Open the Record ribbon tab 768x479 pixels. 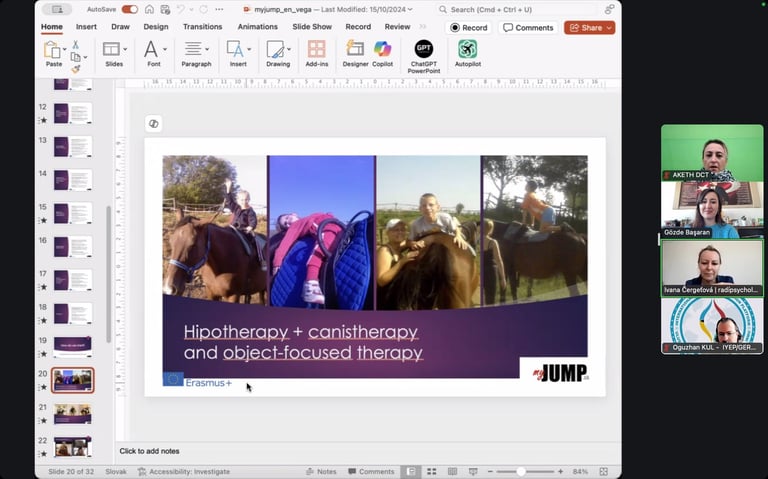point(358,26)
